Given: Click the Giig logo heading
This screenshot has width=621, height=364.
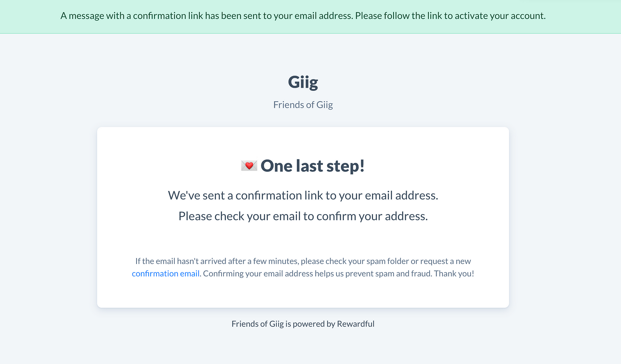Looking at the screenshot, I should click(303, 82).
